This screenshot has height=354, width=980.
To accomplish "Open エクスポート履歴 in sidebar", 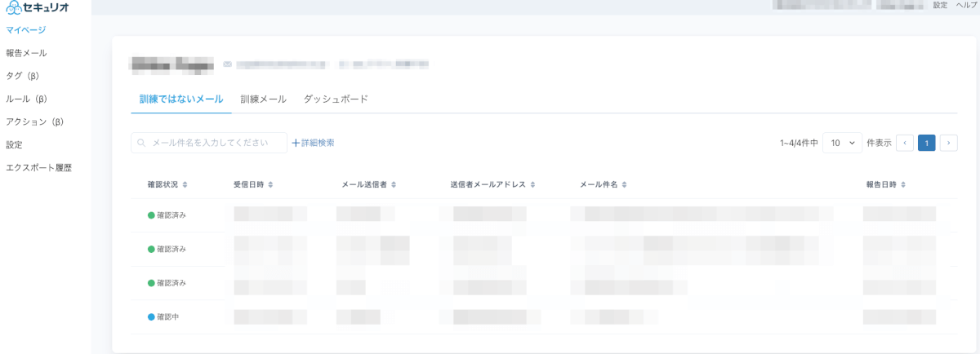I will tap(38, 167).
